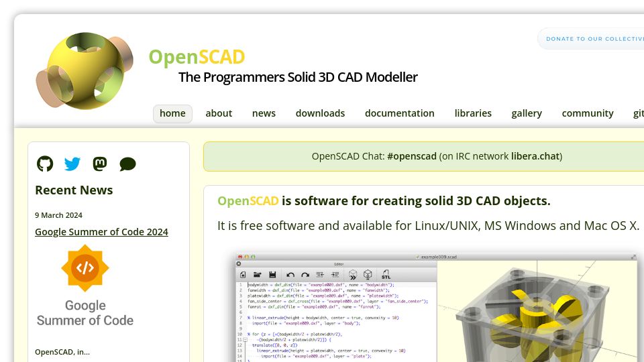Click the OpenSCAD title text in header
The height and width of the screenshot is (362, 644).
[x=197, y=56]
